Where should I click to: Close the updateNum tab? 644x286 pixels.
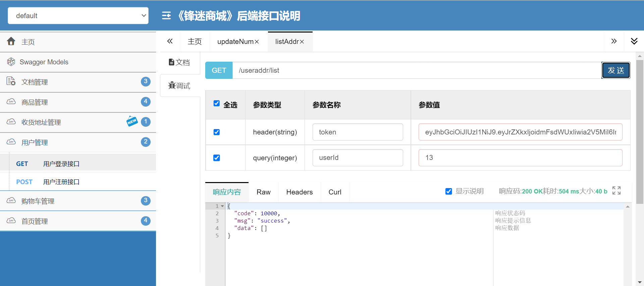[257, 42]
